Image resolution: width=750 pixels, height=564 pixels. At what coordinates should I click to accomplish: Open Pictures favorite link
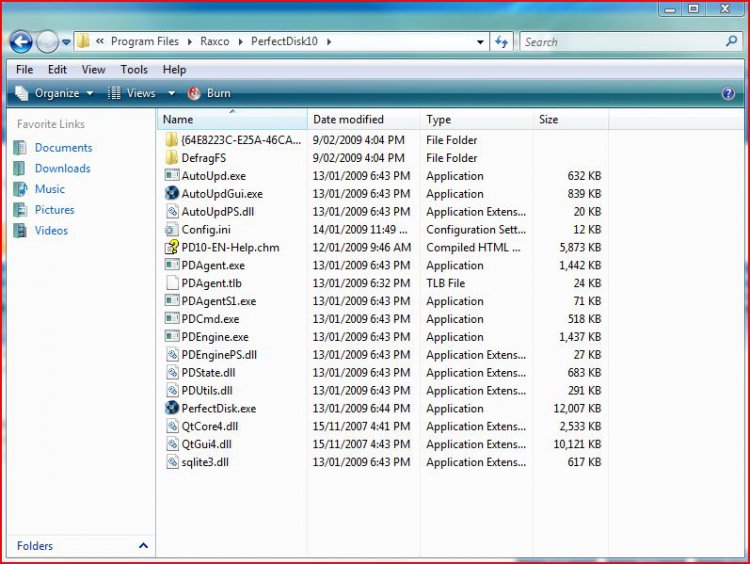coord(55,210)
